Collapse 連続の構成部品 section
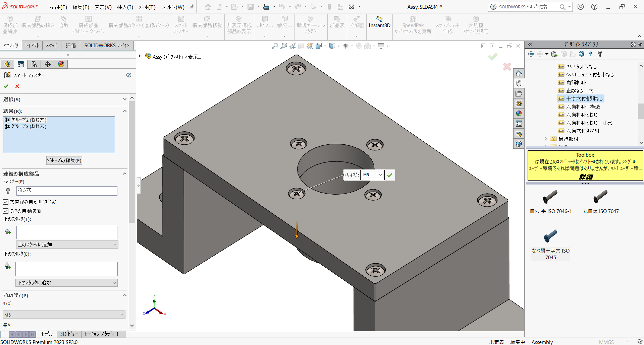 125,174
